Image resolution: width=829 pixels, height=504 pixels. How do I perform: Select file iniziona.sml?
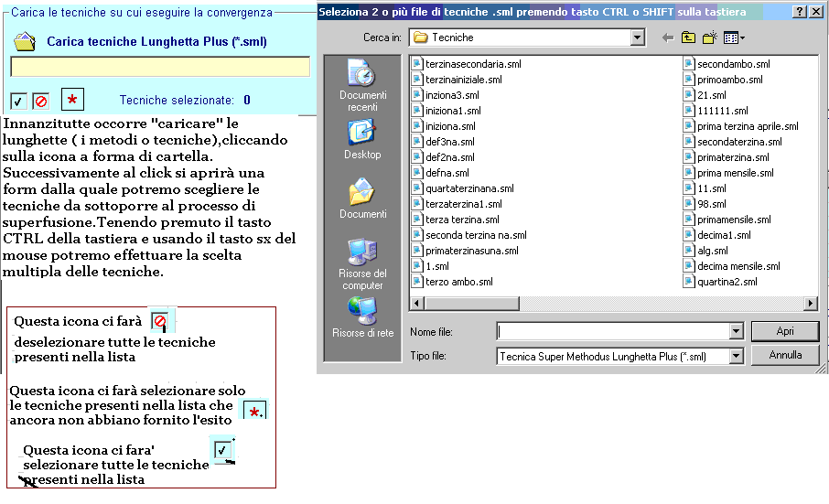click(444, 126)
